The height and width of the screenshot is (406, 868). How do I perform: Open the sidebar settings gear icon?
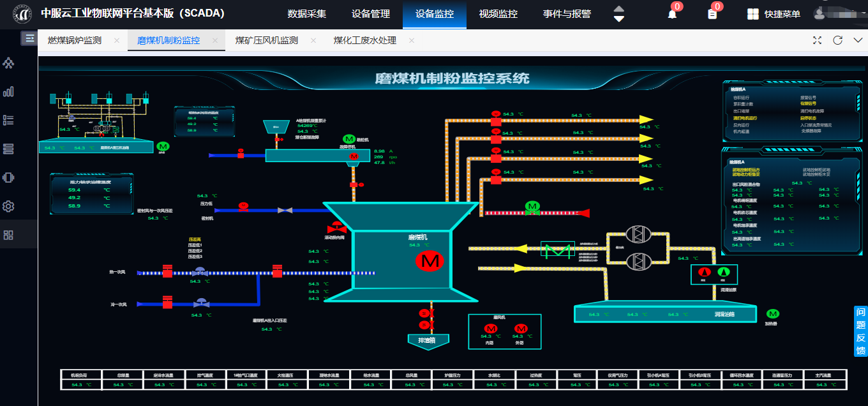click(x=9, y=206)
